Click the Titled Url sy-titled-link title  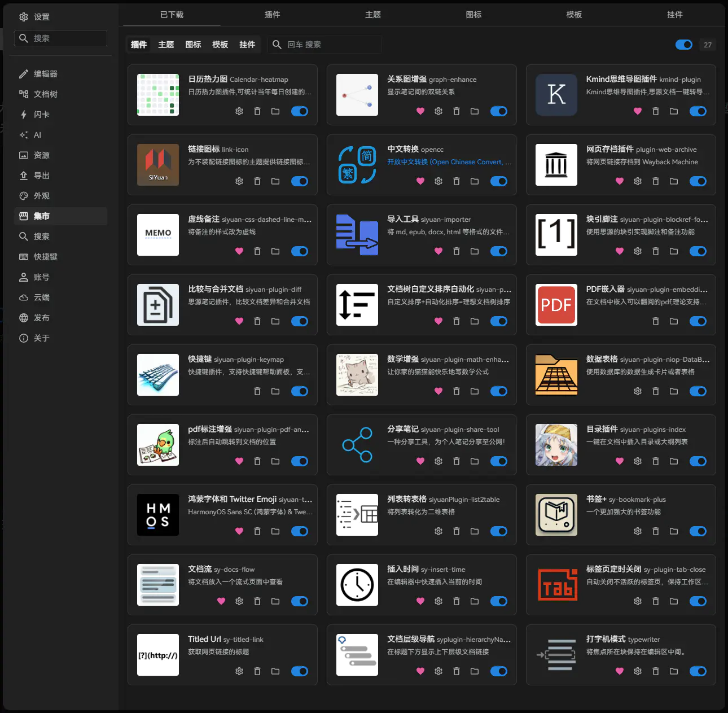tap(226, 639)
